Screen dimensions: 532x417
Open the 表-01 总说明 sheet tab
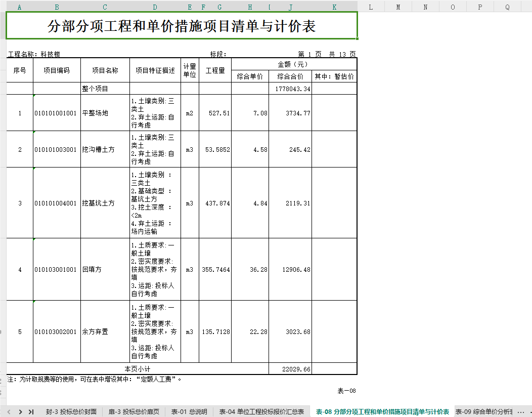pyautogui.click(x=189, y=412)
